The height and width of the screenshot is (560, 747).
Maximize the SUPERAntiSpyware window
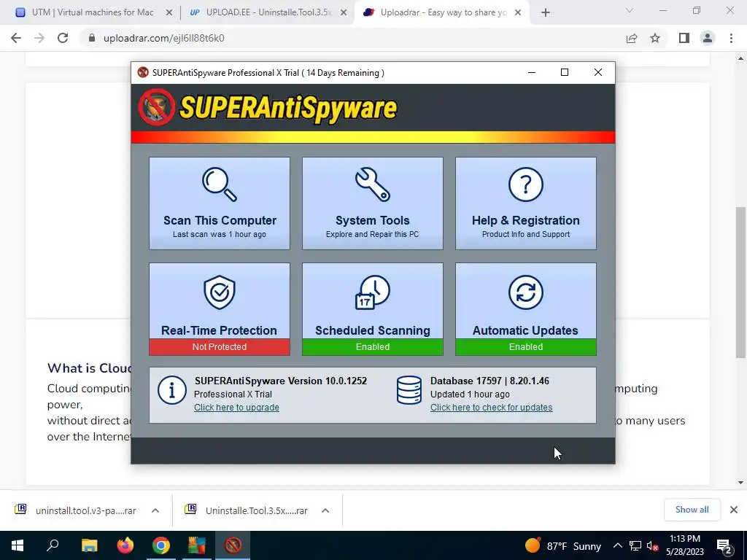click(565, 72)
